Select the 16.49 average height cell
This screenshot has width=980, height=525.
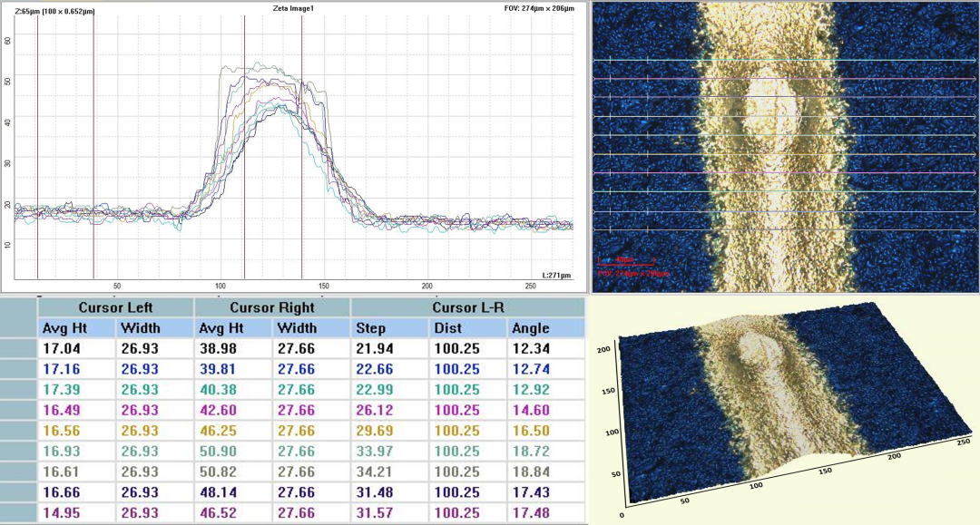pyautogui.click(x=77, y=410)
